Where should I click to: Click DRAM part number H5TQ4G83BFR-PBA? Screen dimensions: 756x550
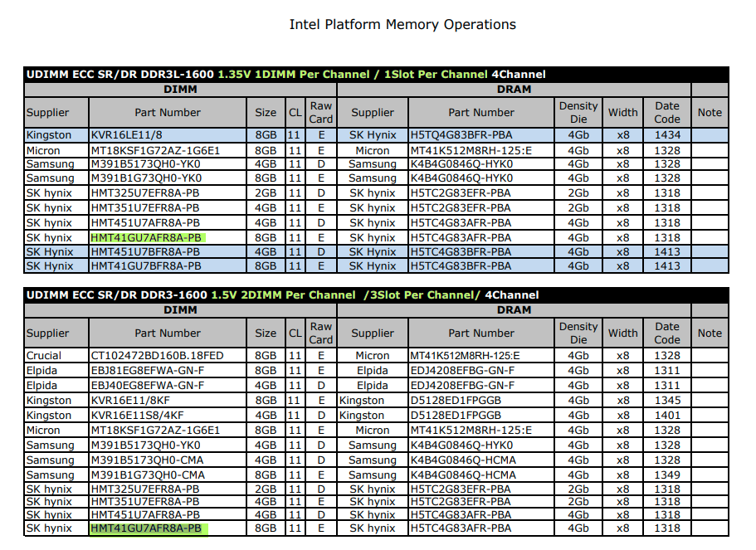pos(461,135)
